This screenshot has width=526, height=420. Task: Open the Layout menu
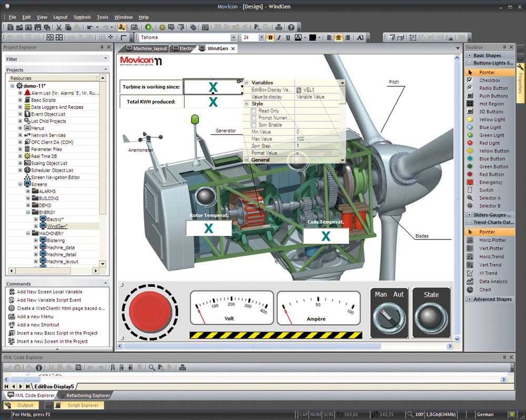[60, 17]
